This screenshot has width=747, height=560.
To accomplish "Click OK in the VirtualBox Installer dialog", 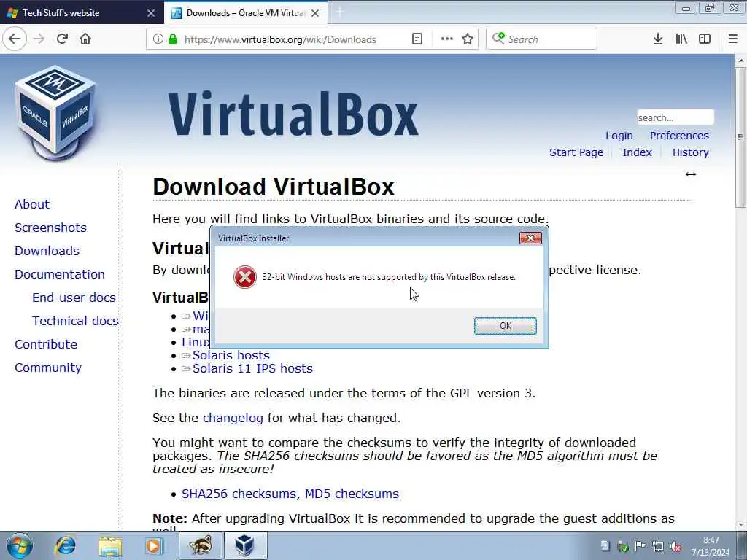I will (505, 326).
